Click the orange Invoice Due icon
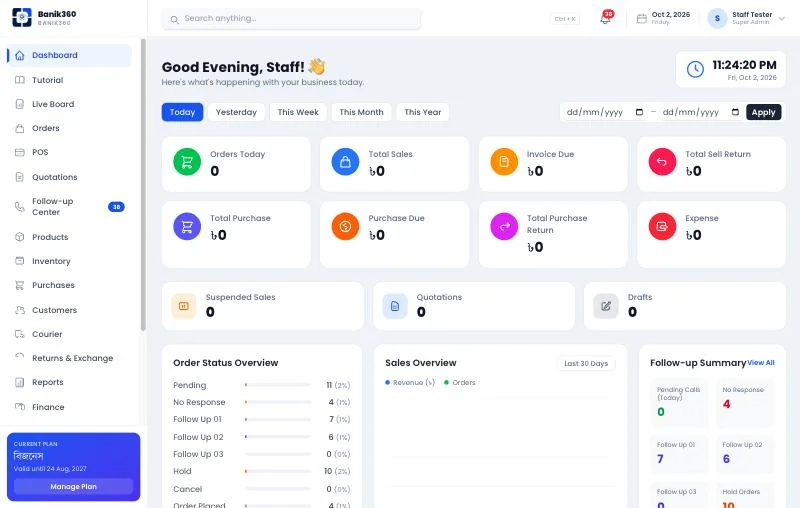This screenshot has width=800, height=508. pos(504,162)
